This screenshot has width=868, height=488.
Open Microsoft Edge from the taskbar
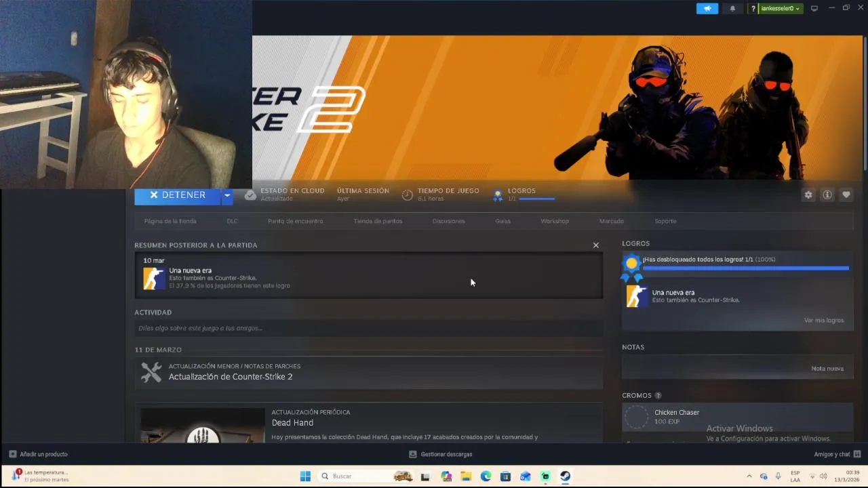[486, 476]
